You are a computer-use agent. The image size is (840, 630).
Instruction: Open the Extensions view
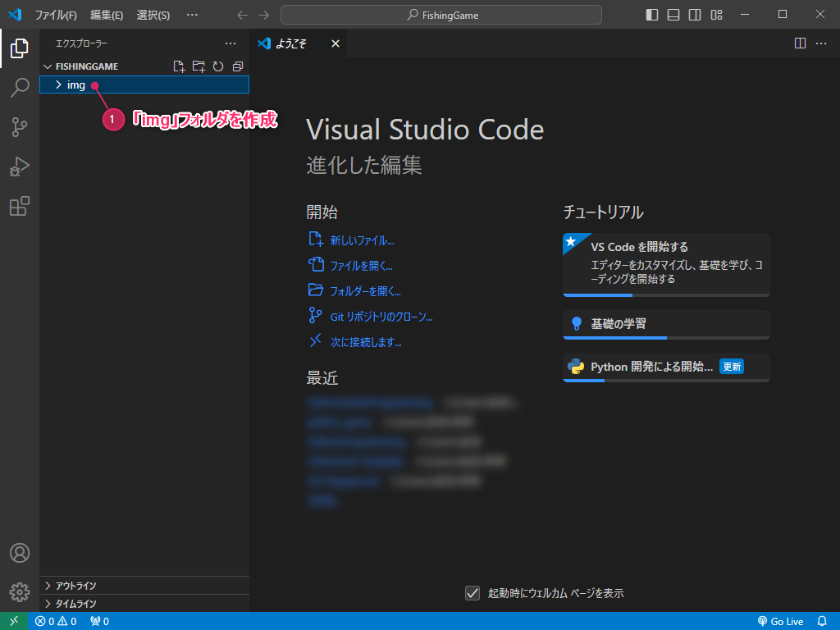pyautogui.click(x=20, y=207)
